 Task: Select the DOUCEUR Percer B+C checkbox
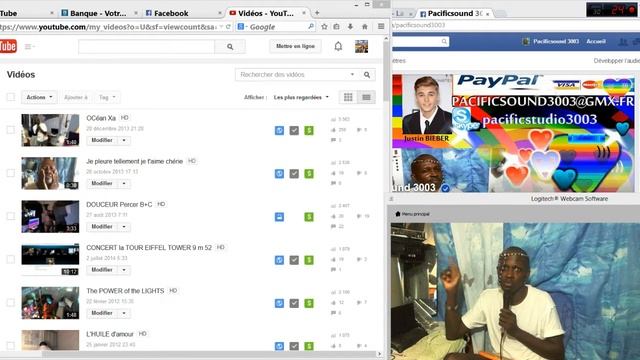(11, 217)
